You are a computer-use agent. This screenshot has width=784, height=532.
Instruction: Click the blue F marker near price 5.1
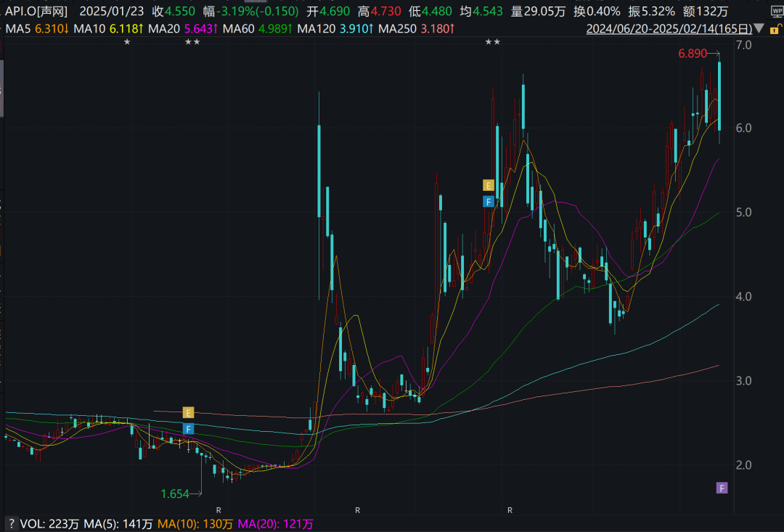click(489, 201)
